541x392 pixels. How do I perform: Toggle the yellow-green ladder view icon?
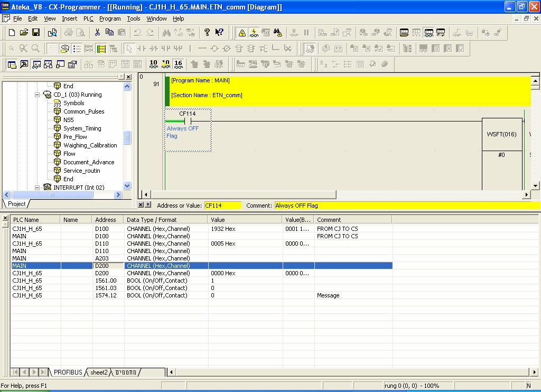101,49
